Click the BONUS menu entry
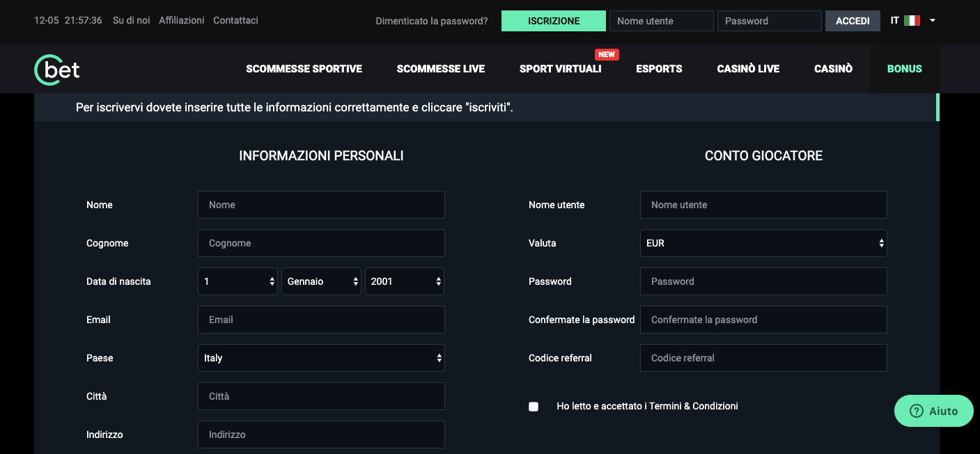This screenshot has width=980, height=454. [x=904, y=69]
